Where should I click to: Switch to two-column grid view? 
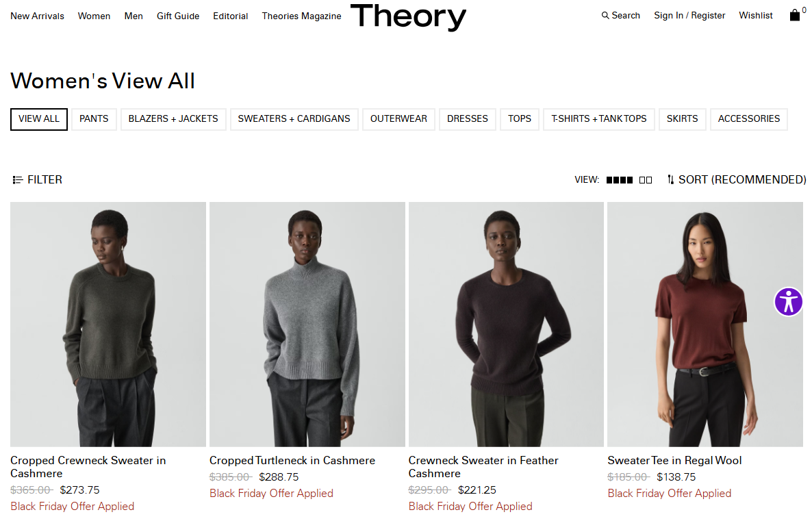pos(645,180)
